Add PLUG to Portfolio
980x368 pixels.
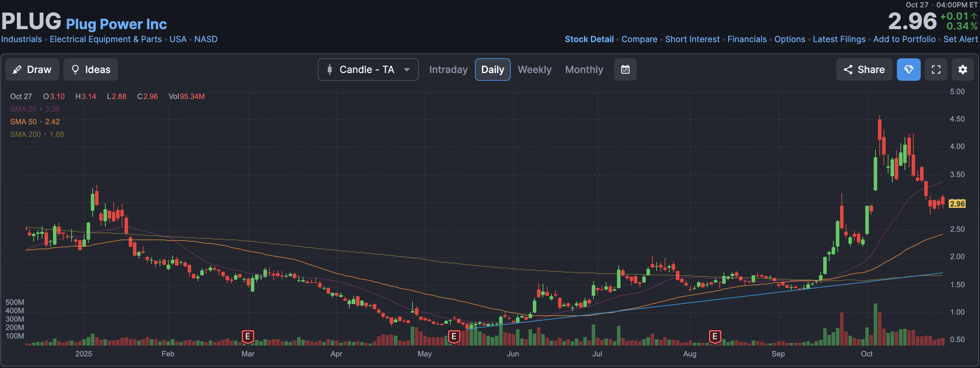pos(904,39)
